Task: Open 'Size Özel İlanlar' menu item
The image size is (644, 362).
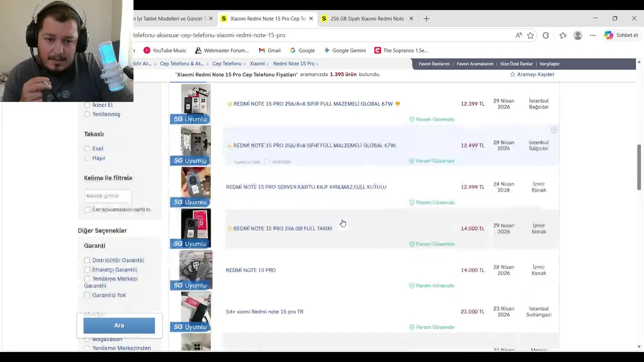Action: pyautogui.click(x=516, y=64)
